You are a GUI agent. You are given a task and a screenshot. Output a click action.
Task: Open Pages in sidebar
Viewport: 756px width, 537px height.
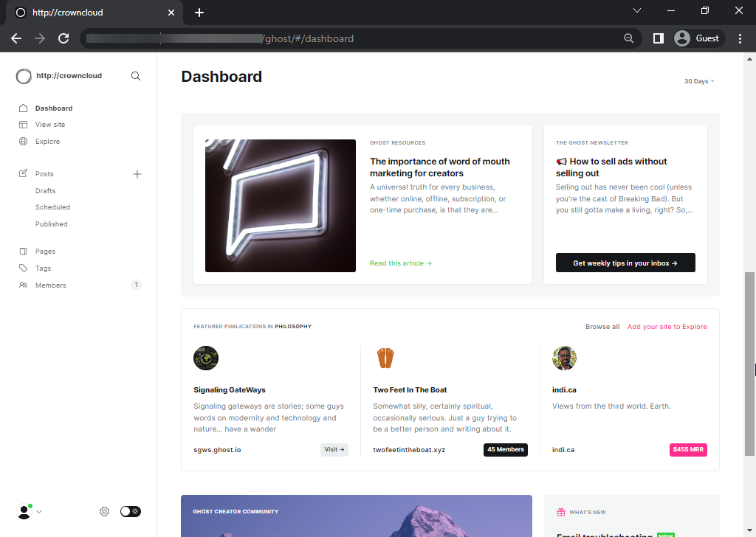(x=45, y=252)
